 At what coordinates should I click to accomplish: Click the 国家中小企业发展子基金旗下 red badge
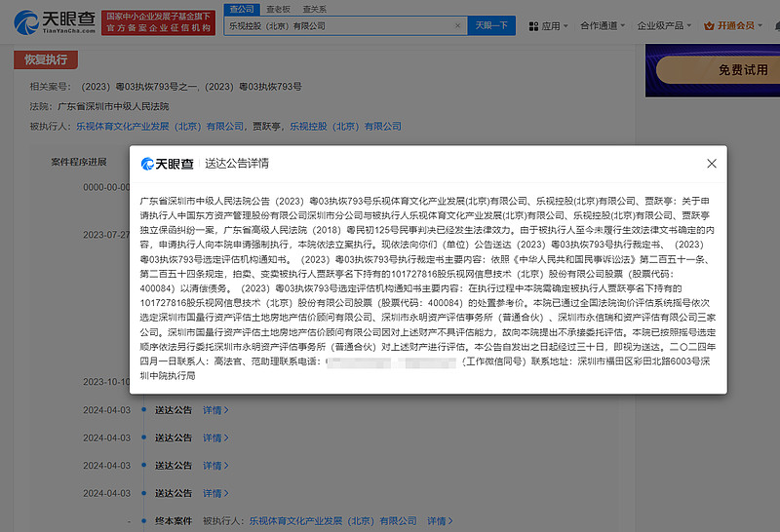(x=158, y=22)
